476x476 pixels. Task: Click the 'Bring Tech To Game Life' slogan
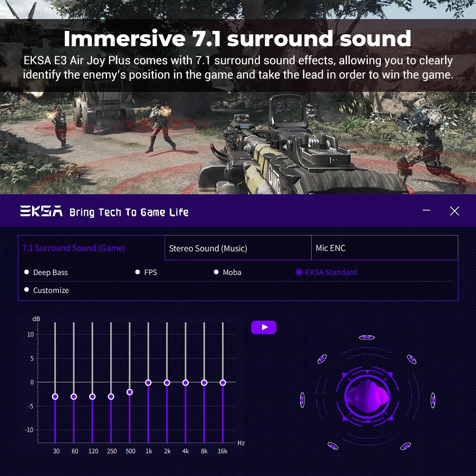click(129, 212)
